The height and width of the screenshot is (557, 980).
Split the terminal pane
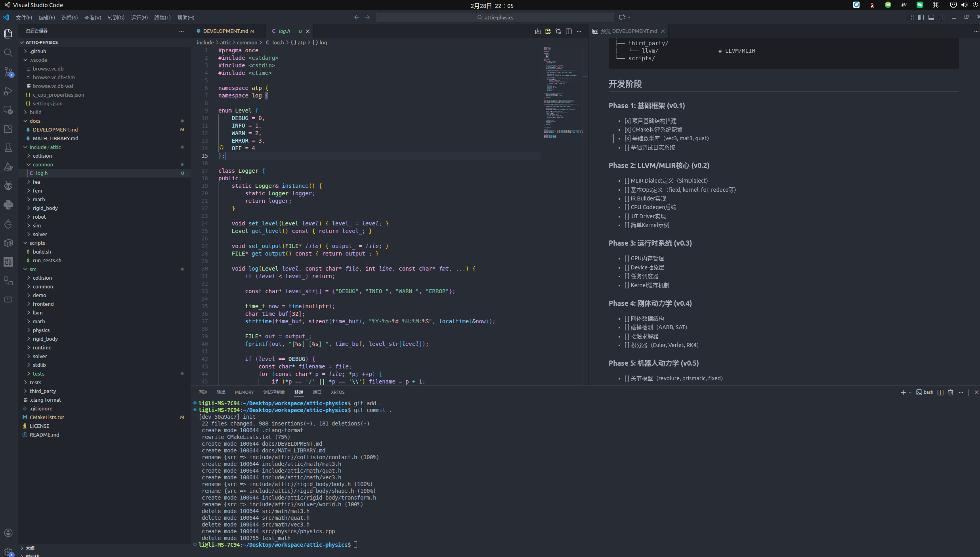(940, 392)
